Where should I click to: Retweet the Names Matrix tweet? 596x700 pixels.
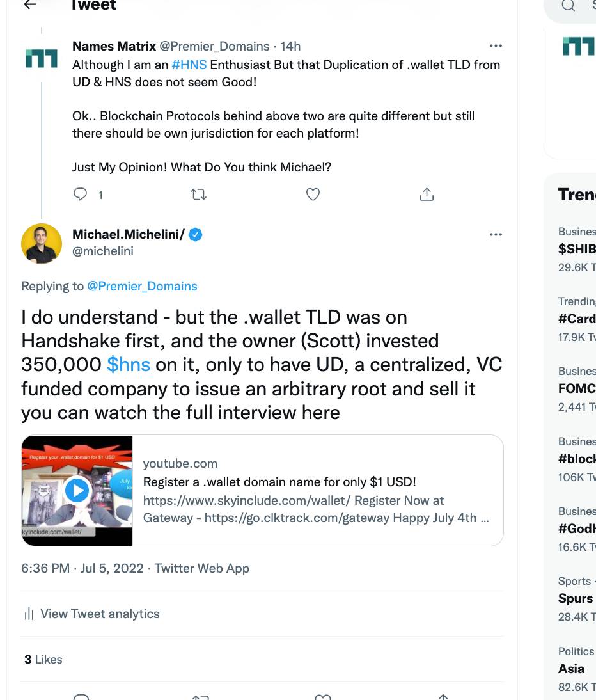pos(199,195)
